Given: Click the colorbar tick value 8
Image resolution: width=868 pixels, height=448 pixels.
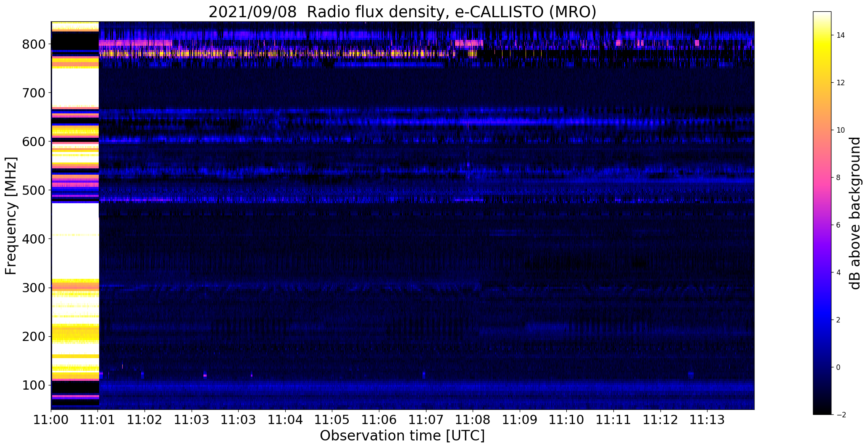Looking at the screenshot, I should click(x=839, y=178).
